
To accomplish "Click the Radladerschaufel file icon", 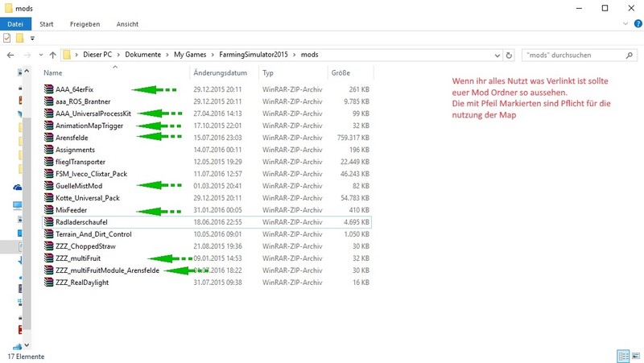I will point(48,222).
